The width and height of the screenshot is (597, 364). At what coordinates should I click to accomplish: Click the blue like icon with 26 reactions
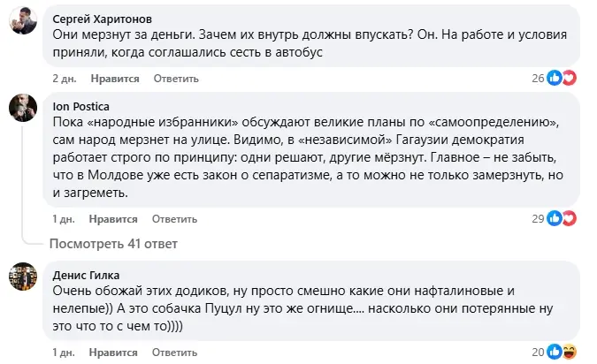(x=555, y=78)
